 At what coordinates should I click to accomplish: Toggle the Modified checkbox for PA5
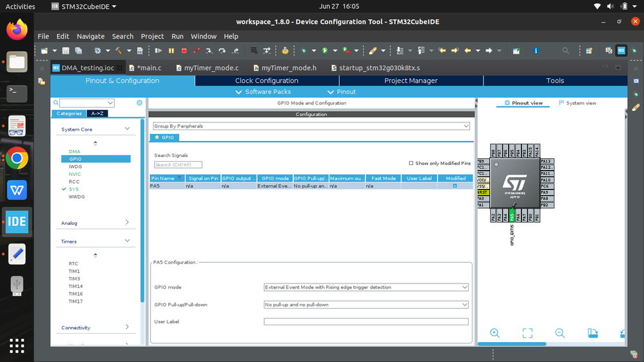[x=454, y=186]
